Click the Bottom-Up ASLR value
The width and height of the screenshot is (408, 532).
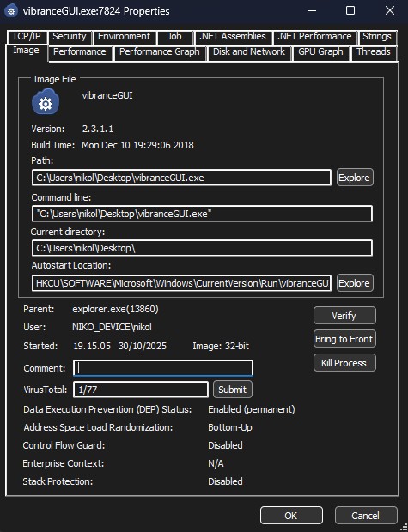coord(230,427)
